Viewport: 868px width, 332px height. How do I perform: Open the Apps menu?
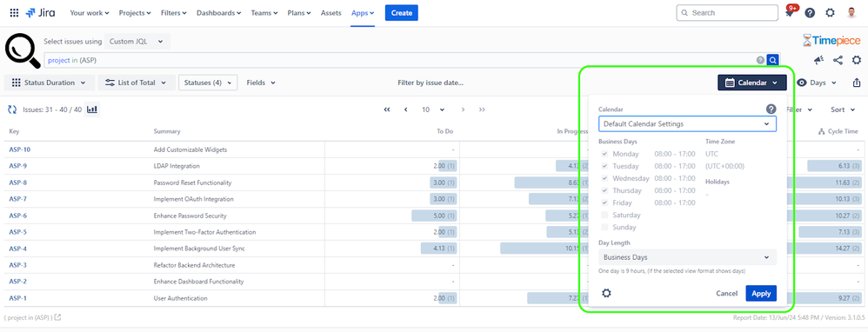363,13
